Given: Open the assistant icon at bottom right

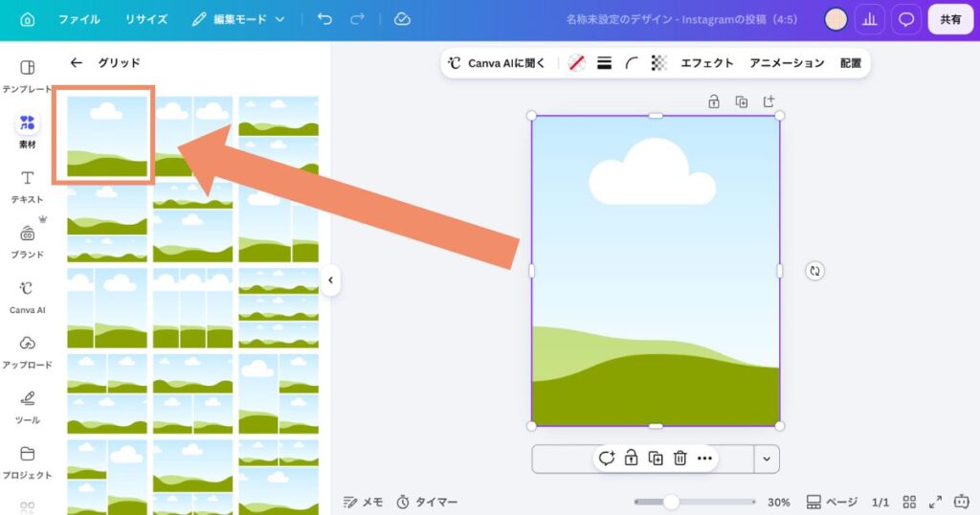Looking at the screenshot, I should [x=961, y=502].
